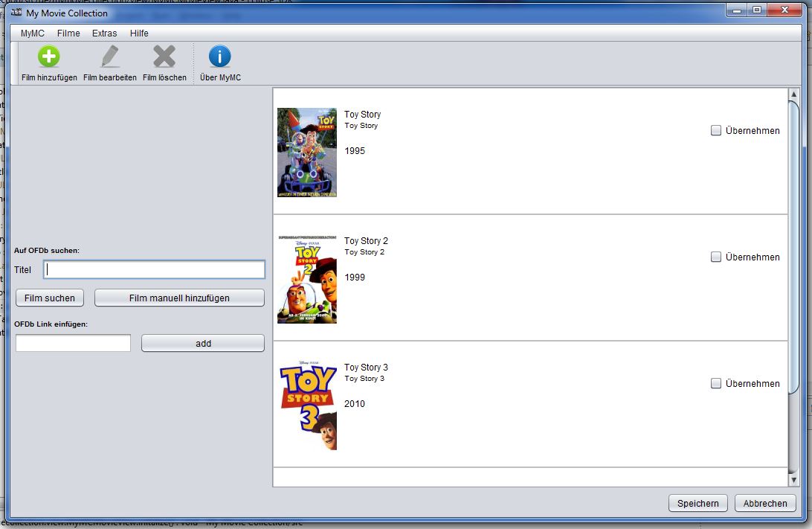812x529 pixels.
Task: Open the Extras menu
Action: click(x=105, y=33)
